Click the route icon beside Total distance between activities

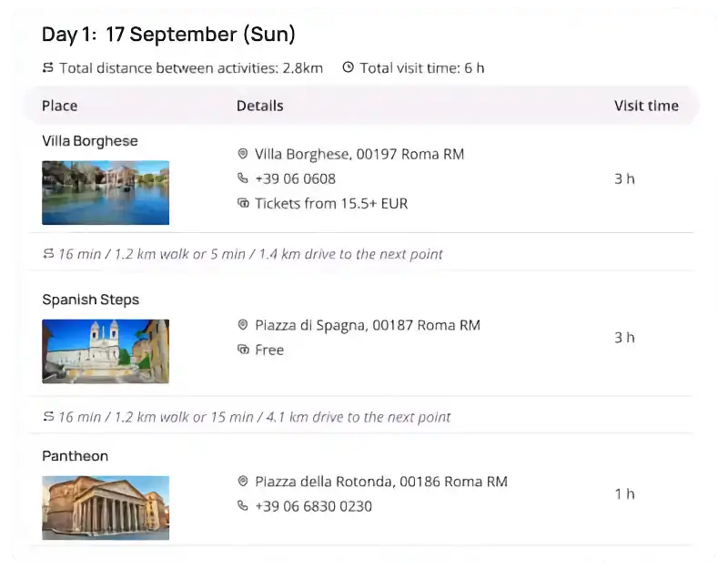tap(48, 67)
